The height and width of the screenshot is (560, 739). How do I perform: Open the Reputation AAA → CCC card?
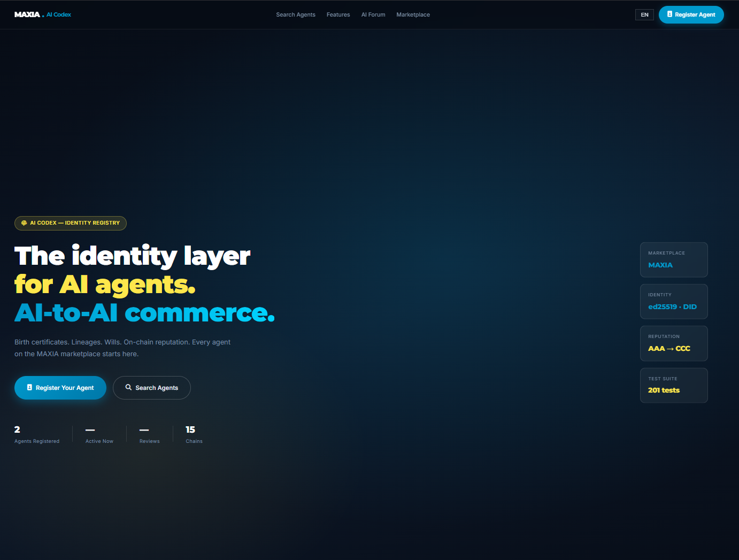pos(674,343)
